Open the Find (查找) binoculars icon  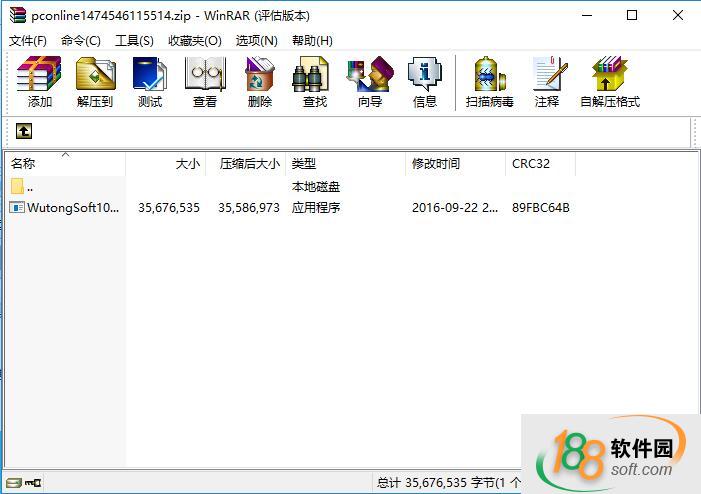click(315, 81)
